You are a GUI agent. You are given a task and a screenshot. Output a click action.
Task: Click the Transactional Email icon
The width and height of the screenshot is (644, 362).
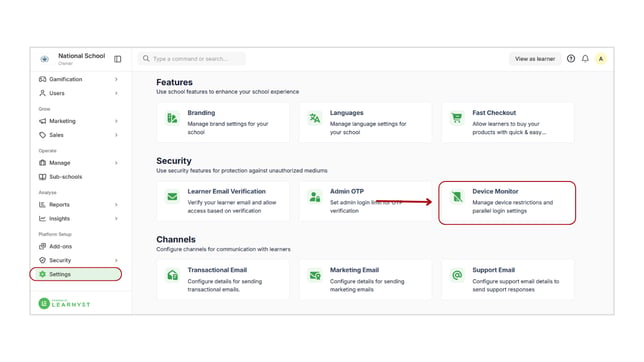point(172,275)
